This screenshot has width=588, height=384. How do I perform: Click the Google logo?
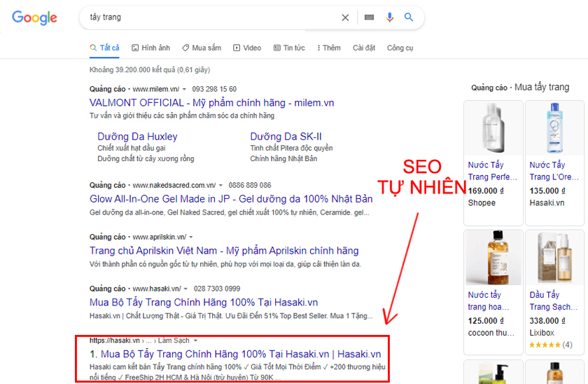34,18
